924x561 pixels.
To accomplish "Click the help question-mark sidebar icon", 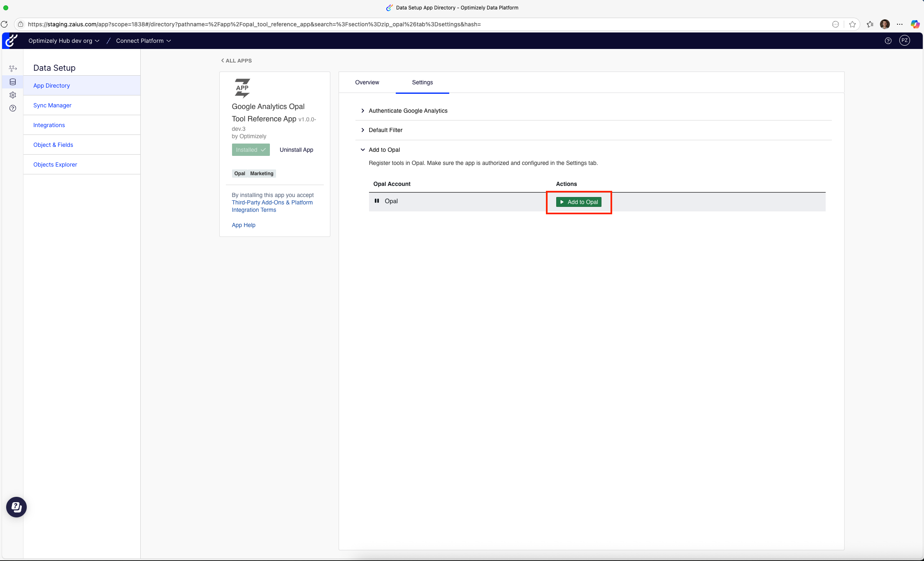I will pyautogui.click(x=13, y=108).
